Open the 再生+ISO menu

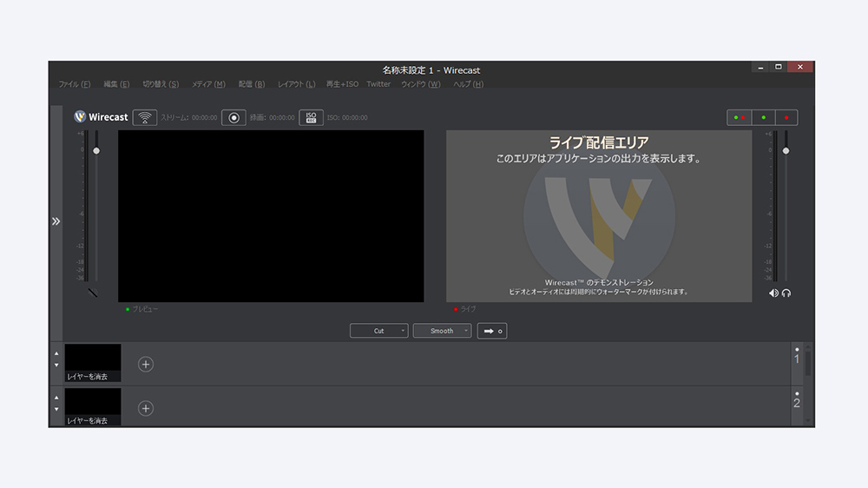(342, 84)
